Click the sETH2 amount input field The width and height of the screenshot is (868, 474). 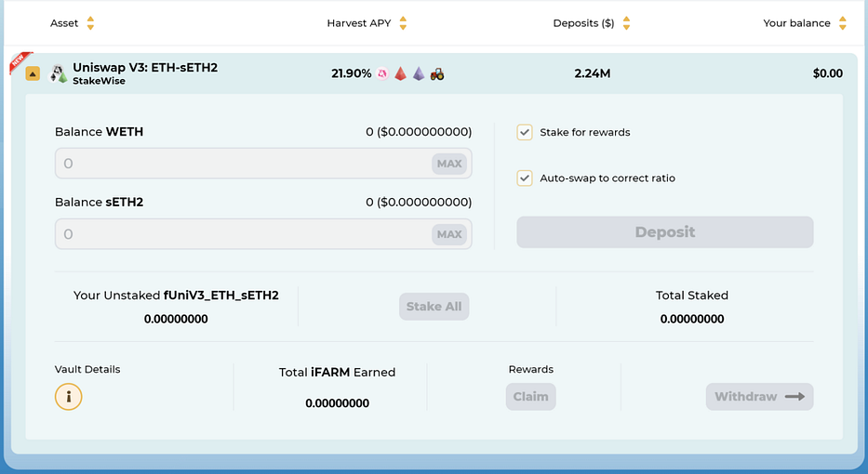tap(263, 234)
